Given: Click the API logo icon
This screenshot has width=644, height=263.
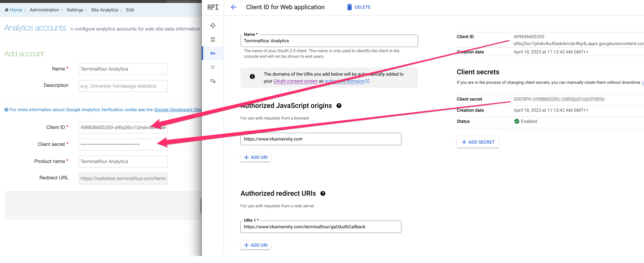Looking at the screenshot, I should [213, 7].
